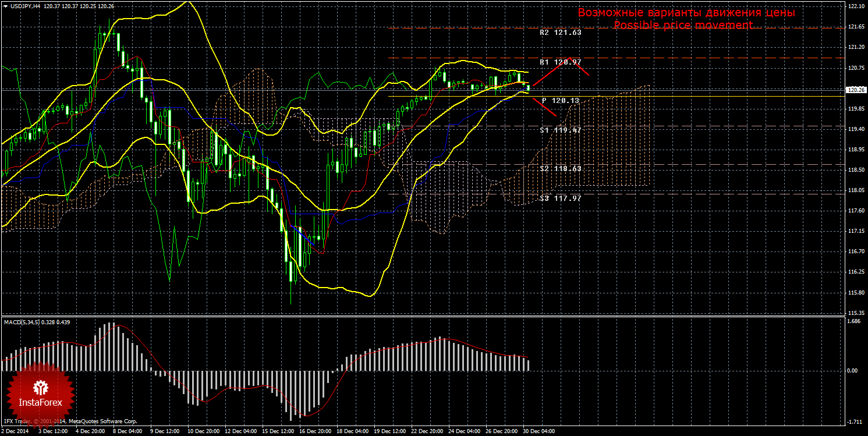Click the 19 Dec 12:00 time label

[x=390, y=431]
